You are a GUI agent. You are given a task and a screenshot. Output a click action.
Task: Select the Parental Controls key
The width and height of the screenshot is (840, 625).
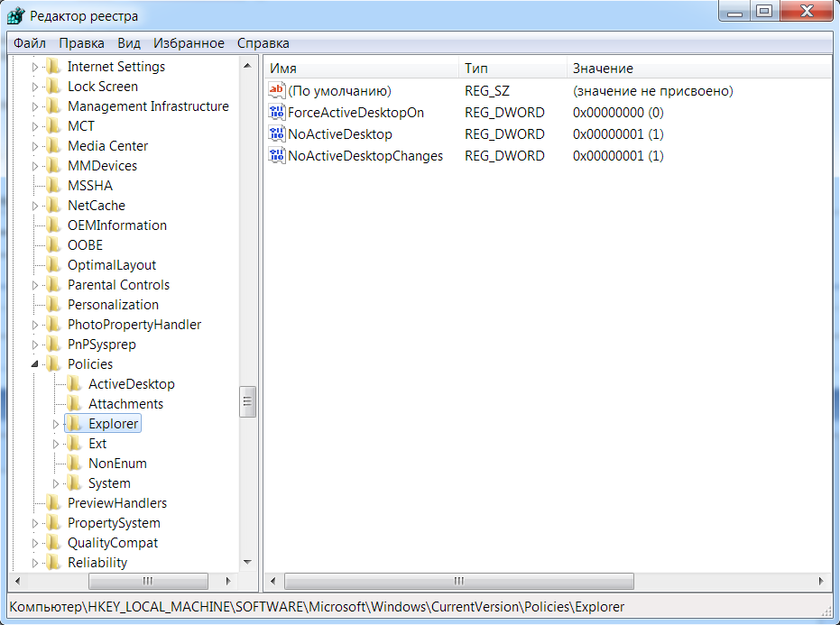pyautogui.click(x=118, y=285)
